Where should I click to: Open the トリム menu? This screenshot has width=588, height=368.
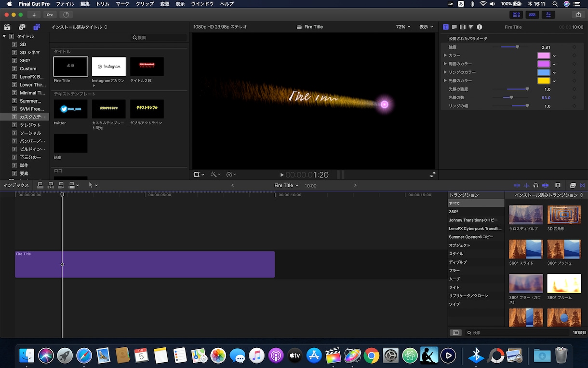(103, 4)
